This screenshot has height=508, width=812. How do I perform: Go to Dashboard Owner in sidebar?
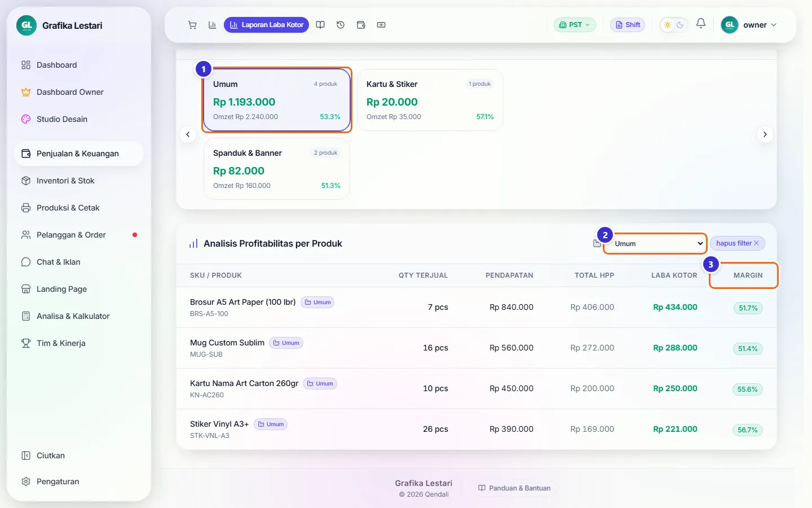79,92
